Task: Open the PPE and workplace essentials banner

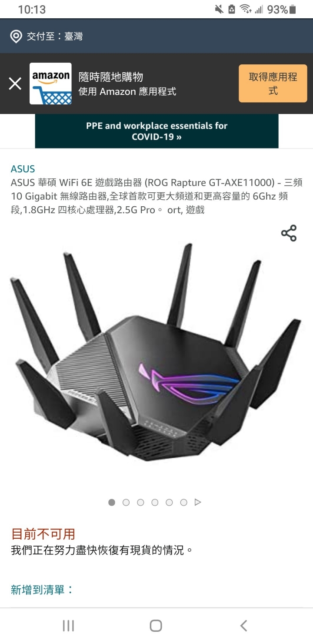Action: (156, 131)
